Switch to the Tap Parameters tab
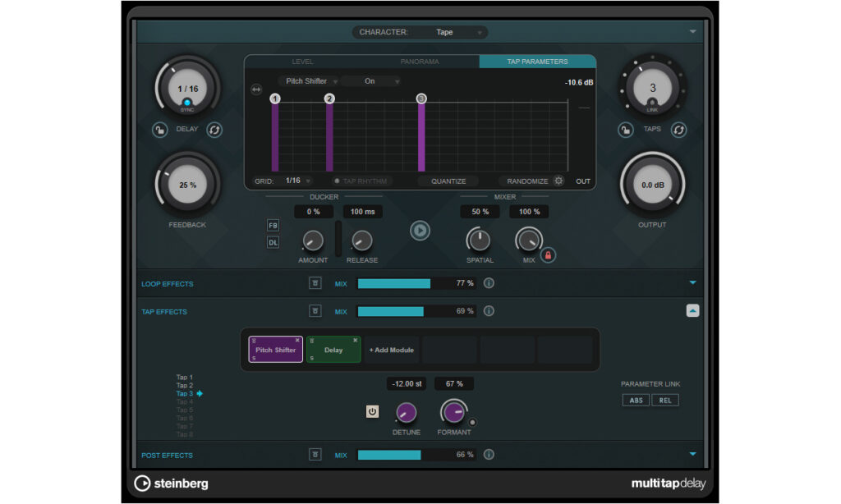The image size is (841, 504). tap(537, 62)
